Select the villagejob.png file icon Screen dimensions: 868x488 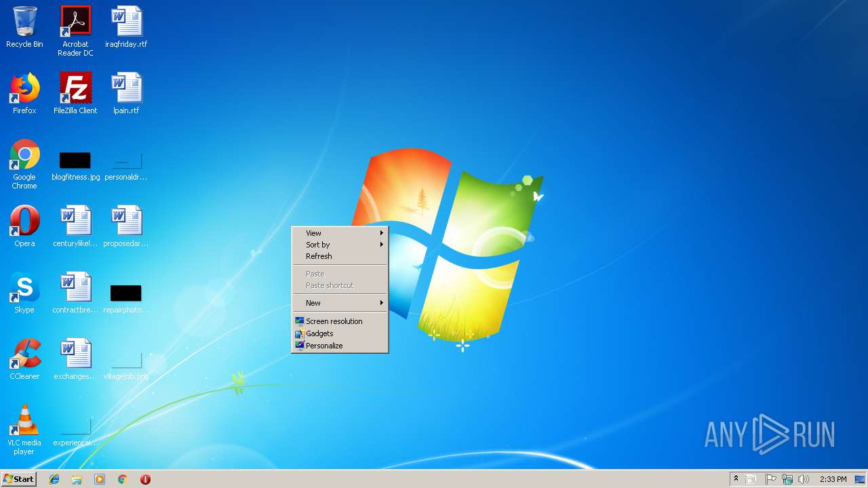126,366
